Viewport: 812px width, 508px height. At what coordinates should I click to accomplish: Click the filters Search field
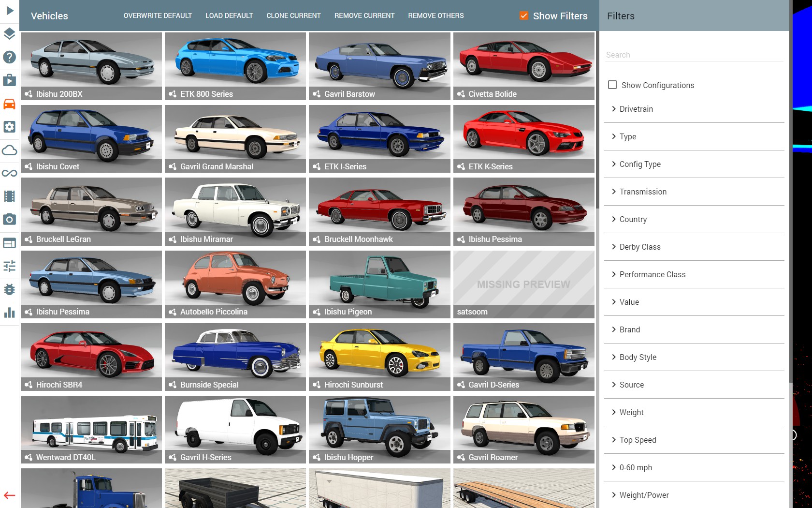(x=694, y=55)
